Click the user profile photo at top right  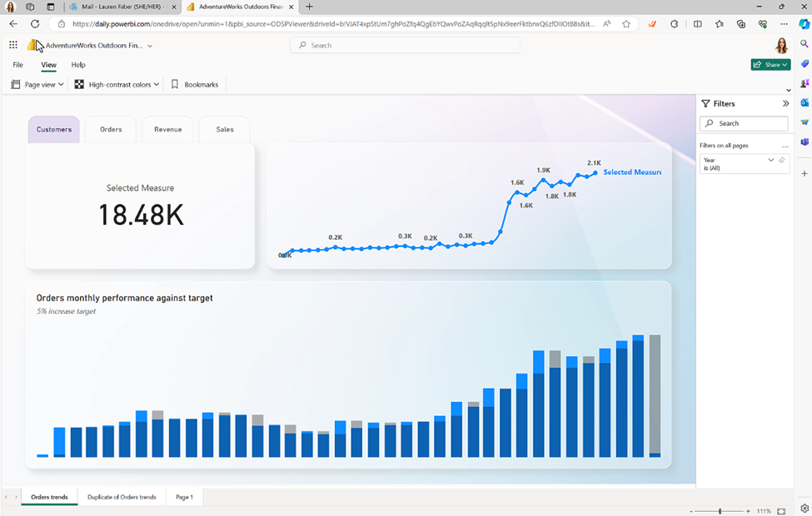pos(781,46)
